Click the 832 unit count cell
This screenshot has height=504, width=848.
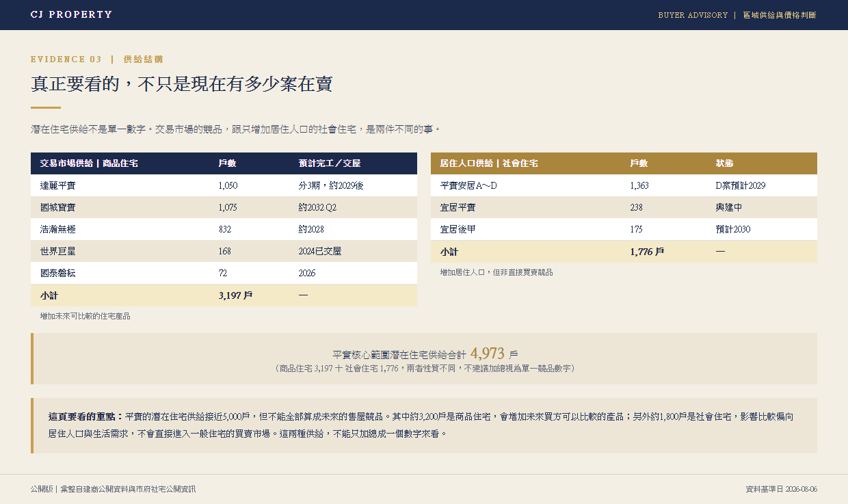click(x=225, y=229)
